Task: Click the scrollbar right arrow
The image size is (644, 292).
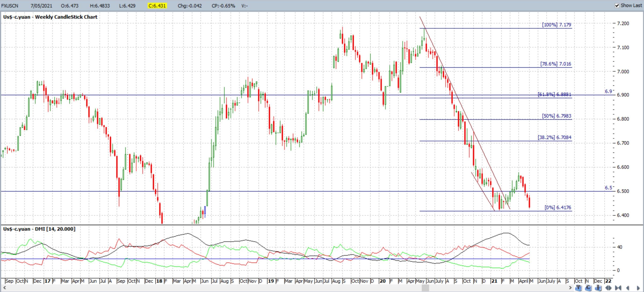Action: click(x=570, y=288)
